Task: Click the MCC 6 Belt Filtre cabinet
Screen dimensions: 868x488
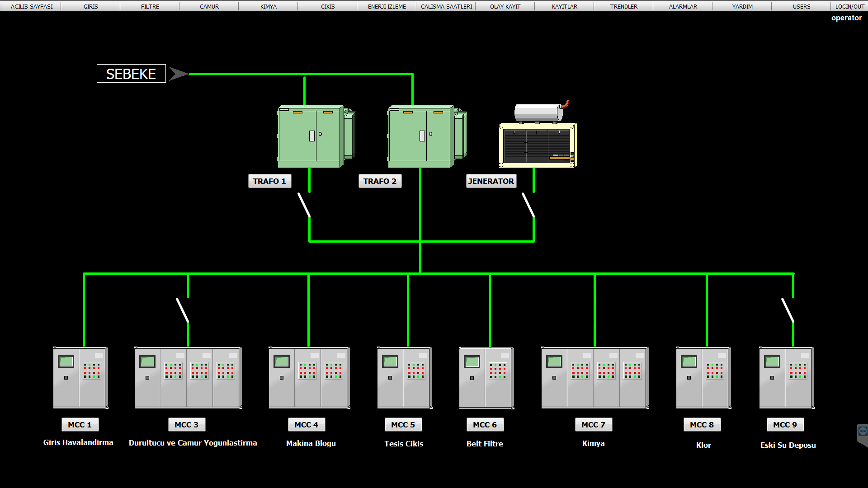Action: [x=486, y=378]
